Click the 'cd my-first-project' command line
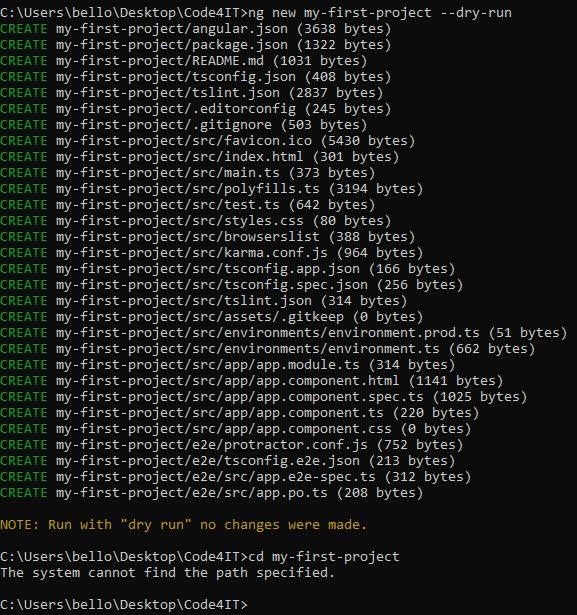 point(200,557)
